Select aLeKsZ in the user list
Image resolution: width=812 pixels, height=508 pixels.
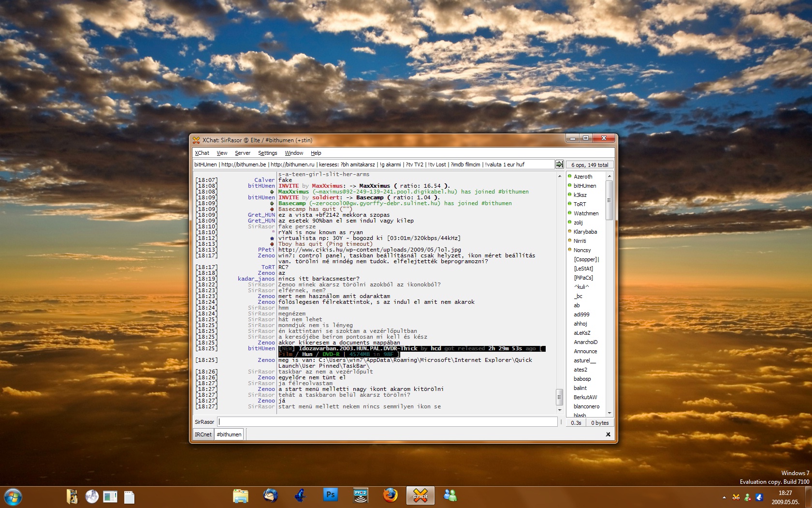click(582, 333)
